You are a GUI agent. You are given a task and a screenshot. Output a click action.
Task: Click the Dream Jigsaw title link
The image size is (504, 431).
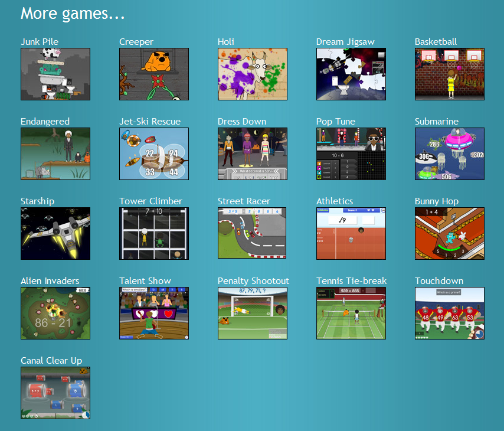(345, 42)
